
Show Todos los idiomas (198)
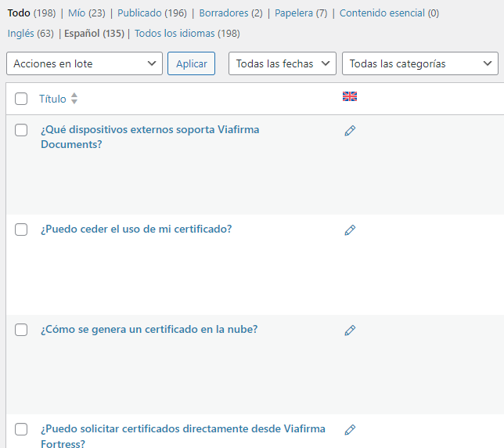click(187, 34)
